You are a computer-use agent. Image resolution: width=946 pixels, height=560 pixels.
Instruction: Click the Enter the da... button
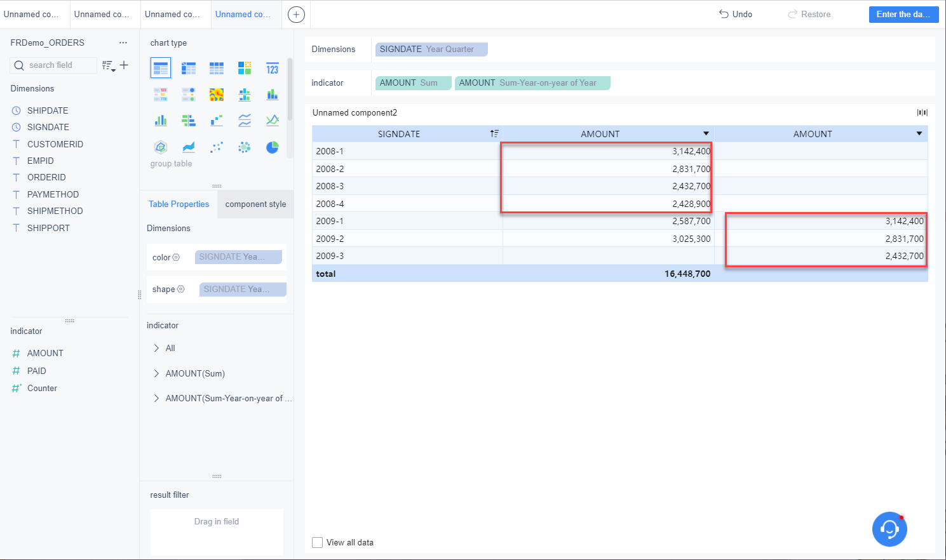903,15
